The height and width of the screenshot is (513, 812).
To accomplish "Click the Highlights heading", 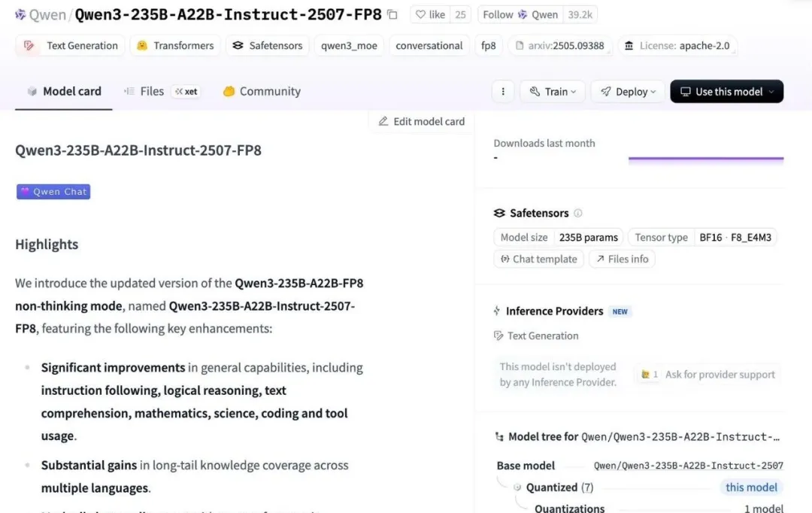I will tap(47, 244).
